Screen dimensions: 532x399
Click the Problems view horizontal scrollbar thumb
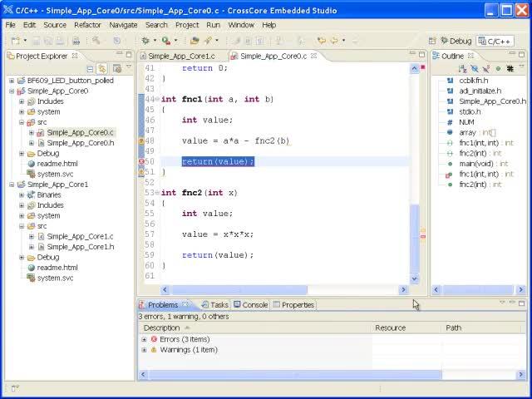(x=295, y=375)
